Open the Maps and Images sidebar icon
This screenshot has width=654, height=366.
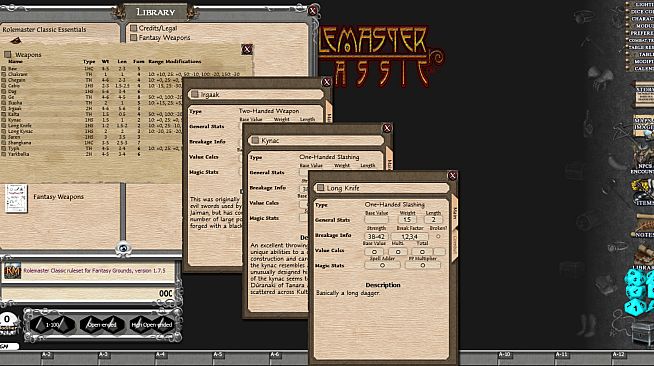(644, 125)
